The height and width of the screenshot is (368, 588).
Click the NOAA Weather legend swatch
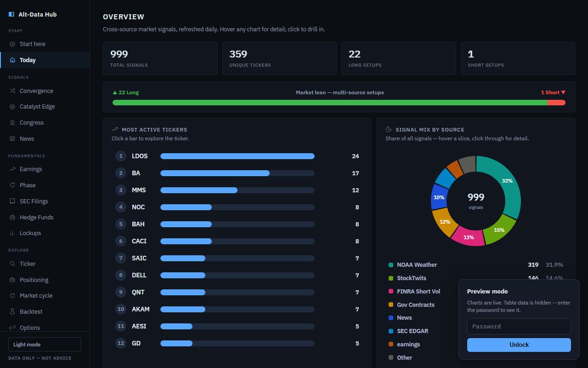tap(391, 265)
